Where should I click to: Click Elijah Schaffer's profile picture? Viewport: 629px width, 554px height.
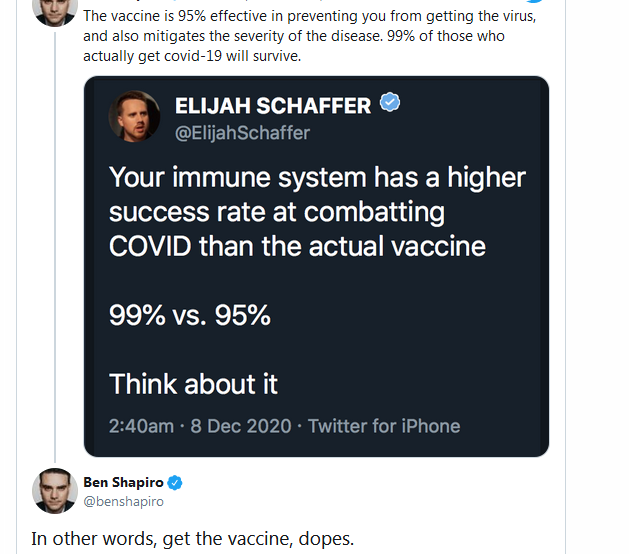point(138,118)
